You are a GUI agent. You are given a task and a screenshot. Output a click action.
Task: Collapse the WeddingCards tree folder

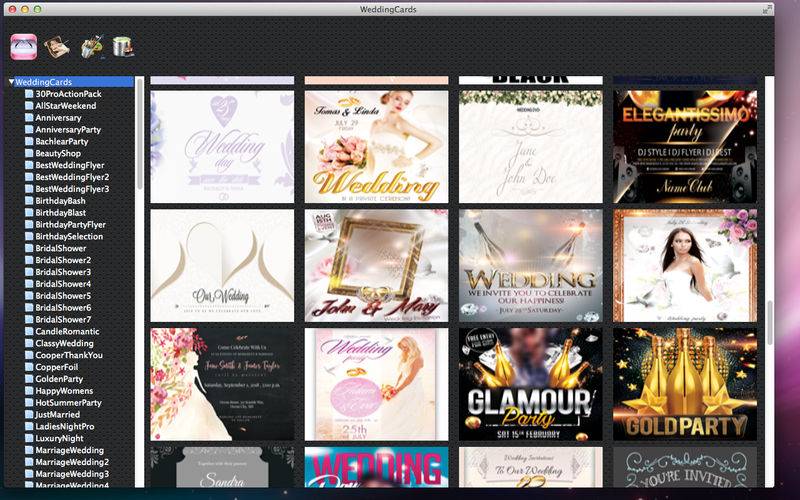point(11,82)
